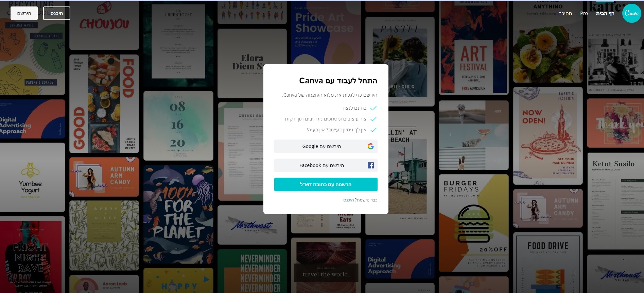Image resolution: width=644 pixels, height=293 pixels.
Task: Sign up with Facebook button
Action: coord(326,165)
